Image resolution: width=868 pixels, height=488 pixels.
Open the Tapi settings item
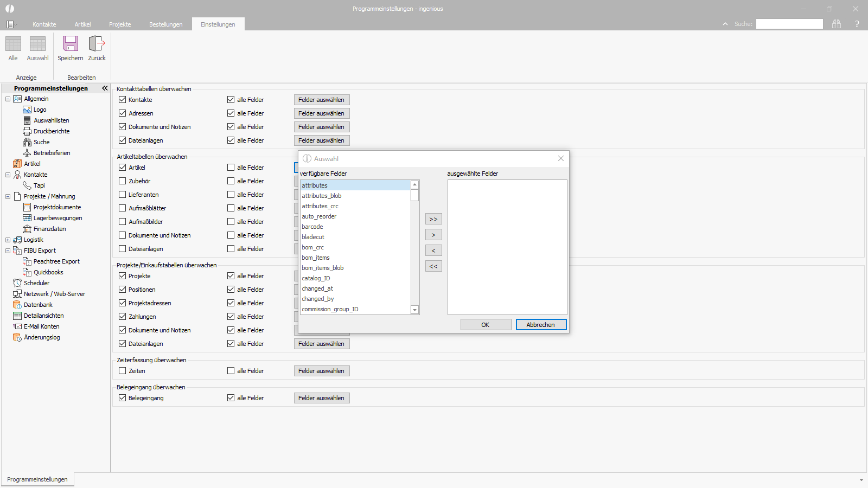click(x=39, y=185)
